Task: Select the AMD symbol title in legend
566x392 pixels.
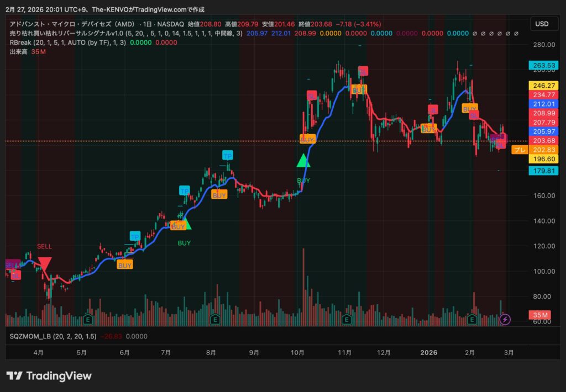Action: pos(72,24)
